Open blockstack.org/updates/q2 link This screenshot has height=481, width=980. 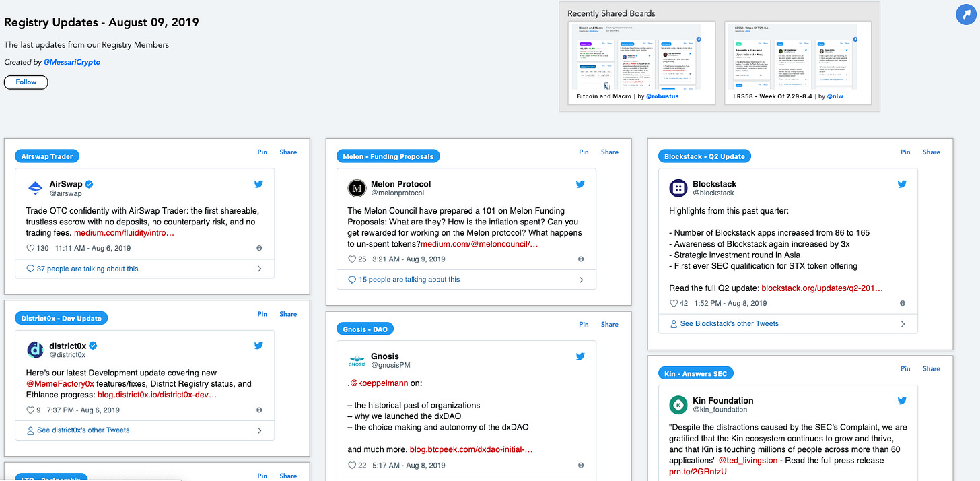click(x=822, y=288)
